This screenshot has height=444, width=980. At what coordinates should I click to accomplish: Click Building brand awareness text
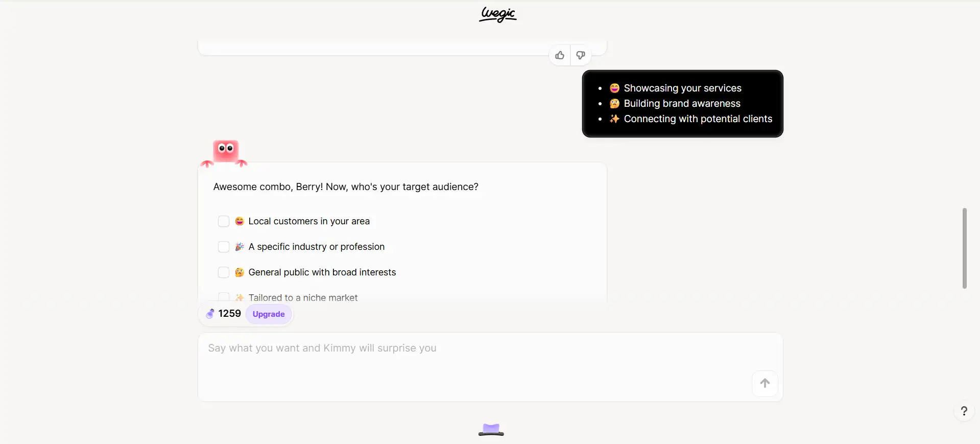pos(682,103)
